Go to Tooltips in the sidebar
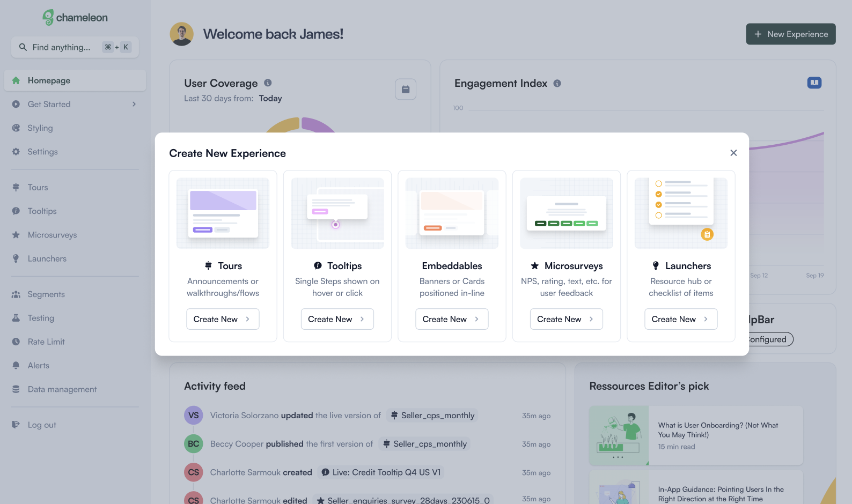852x504 pixels. click(x=42, y=211)
